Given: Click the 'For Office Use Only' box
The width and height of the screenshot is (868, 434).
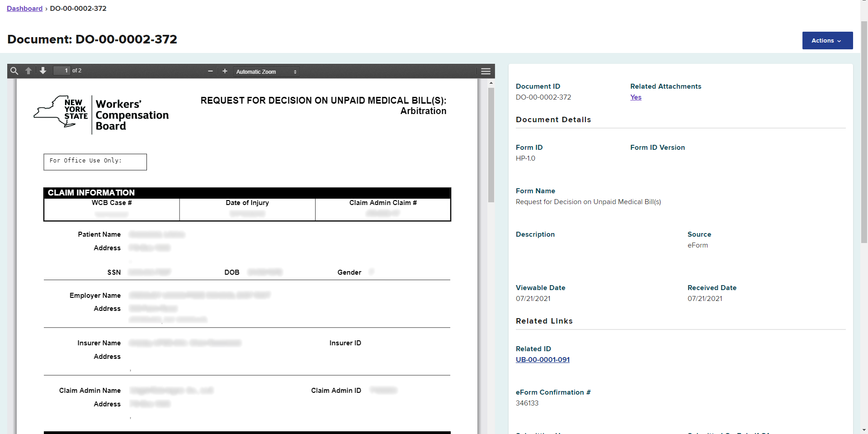Looking at the screenshot, I should (95, 162).
